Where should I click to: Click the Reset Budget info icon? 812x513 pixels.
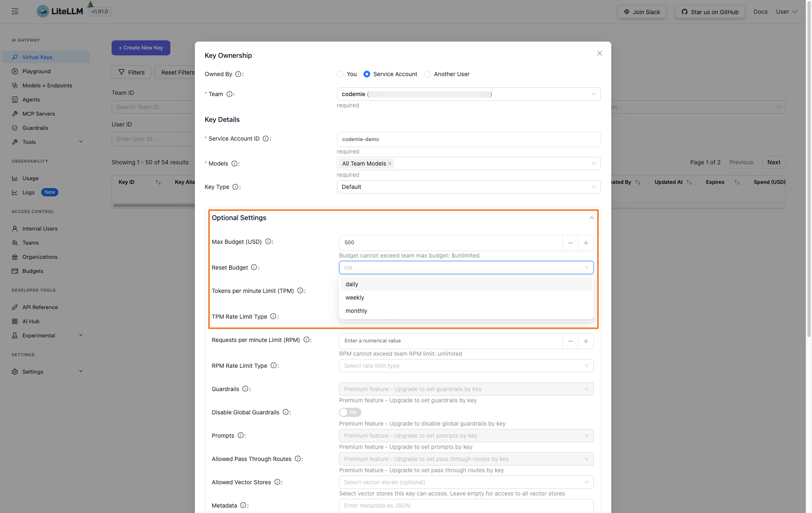(x=254, y=268)
